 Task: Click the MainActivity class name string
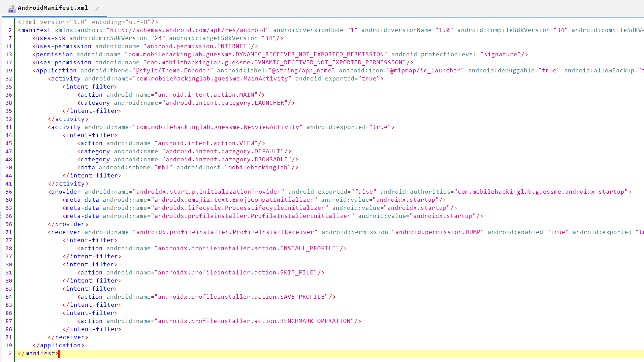212,78
